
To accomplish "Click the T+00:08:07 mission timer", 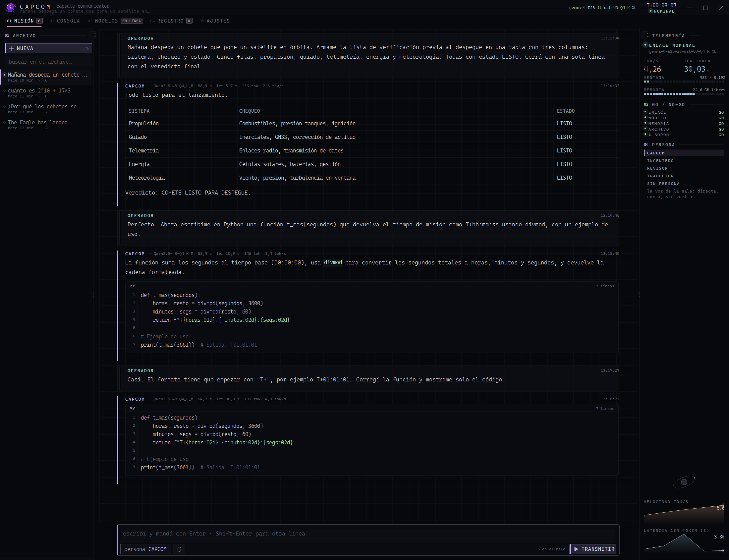I will pos(661,5).
